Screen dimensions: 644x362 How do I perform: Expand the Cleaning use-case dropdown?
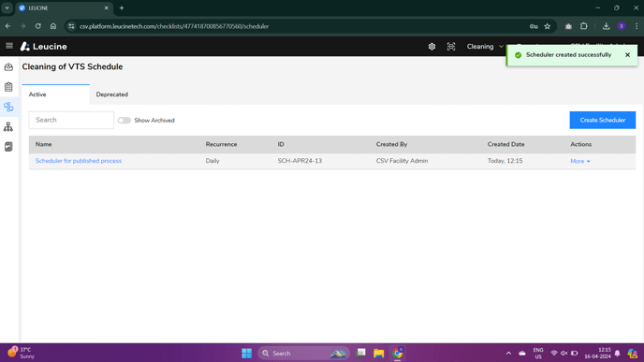point(485,47)
